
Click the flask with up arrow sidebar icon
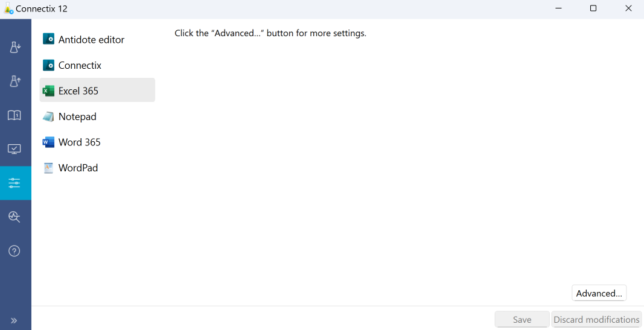click(x=15, y=81)
